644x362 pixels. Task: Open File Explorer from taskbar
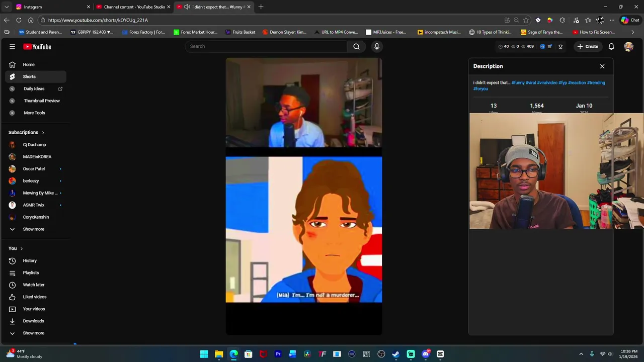219,354
